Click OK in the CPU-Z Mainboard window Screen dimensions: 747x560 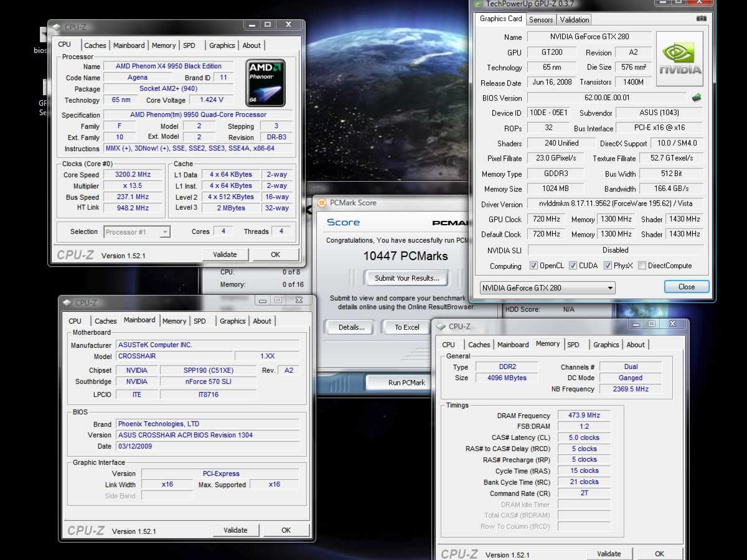click(286, 530)
